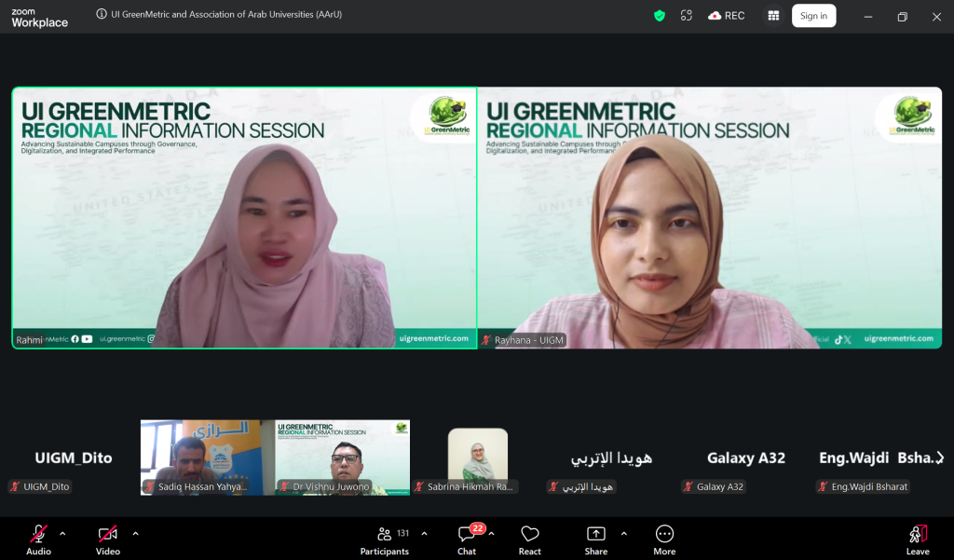Expand the Participants options chevron

(x=424, y=534)
